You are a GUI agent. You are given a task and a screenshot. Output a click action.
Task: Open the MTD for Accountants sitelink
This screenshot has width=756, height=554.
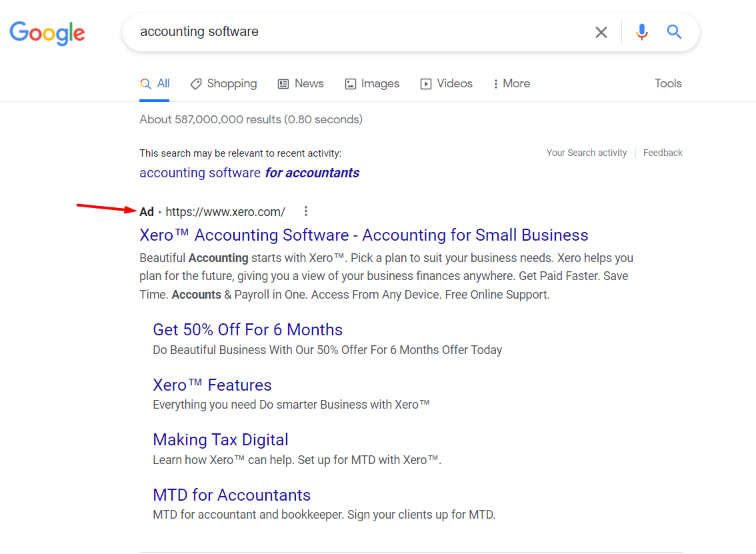coord(231,495)
